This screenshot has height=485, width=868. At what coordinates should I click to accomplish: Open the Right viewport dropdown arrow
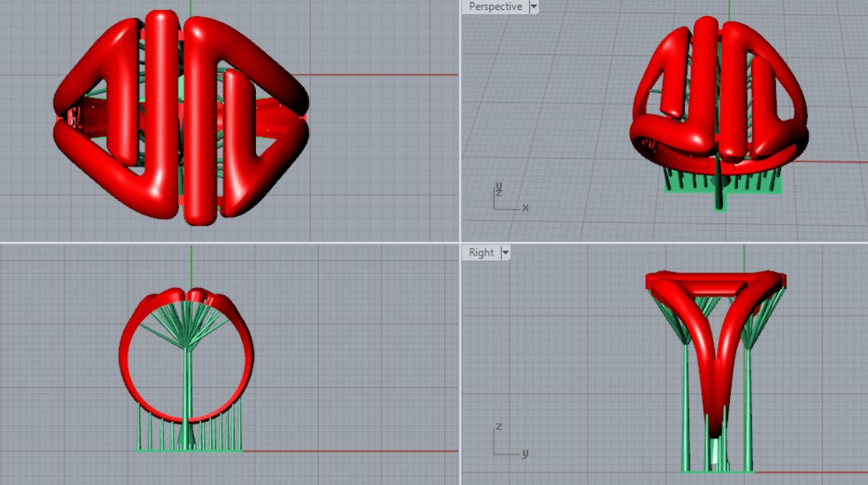click(x=505, y=253)
